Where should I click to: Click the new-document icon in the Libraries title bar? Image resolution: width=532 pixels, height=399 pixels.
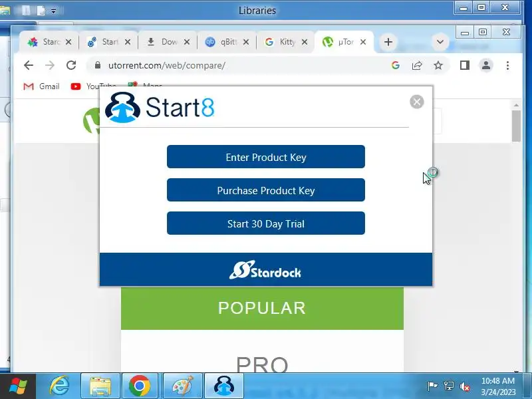tap(41, 11)
